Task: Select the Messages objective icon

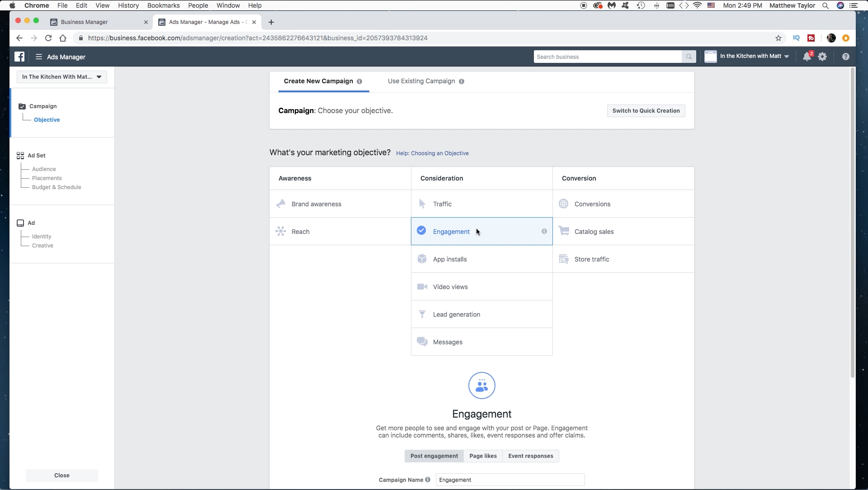Action: click(423, 342)
